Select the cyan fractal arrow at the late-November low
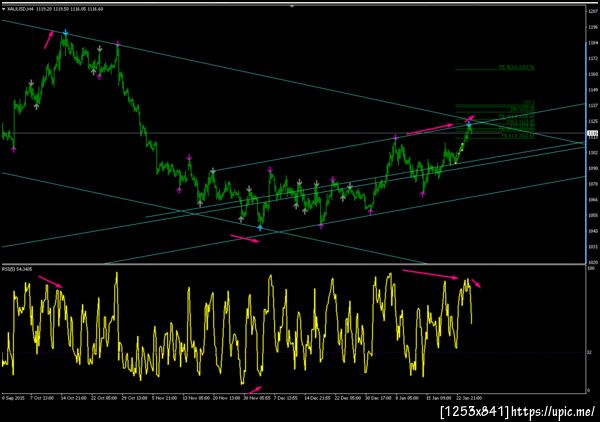 260,228
